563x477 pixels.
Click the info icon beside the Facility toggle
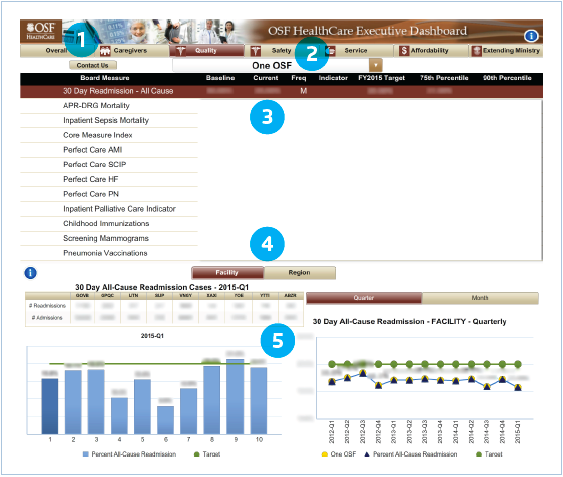click(x=31, y=273)
